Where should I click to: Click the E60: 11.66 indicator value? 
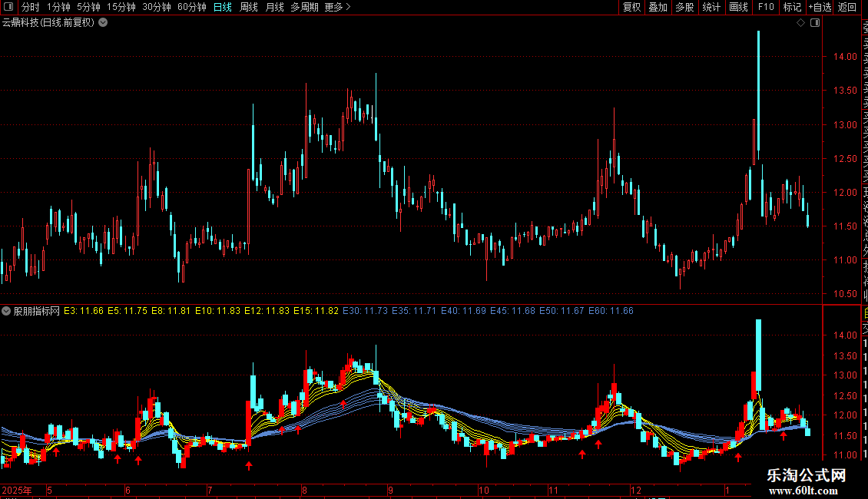click(x=611, y=311)
